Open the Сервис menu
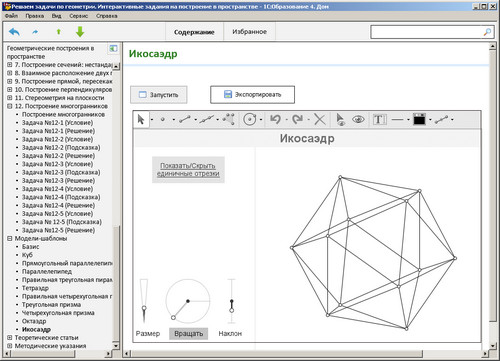Viewport: 500px width, 361px height. pyautogui.click(x=79, y=16)
